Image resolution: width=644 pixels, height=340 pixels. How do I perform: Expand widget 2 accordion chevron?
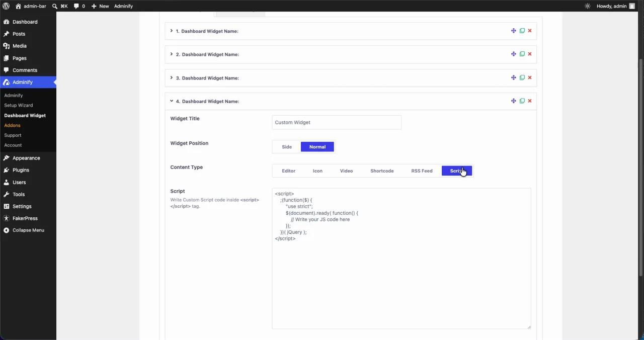172,54
